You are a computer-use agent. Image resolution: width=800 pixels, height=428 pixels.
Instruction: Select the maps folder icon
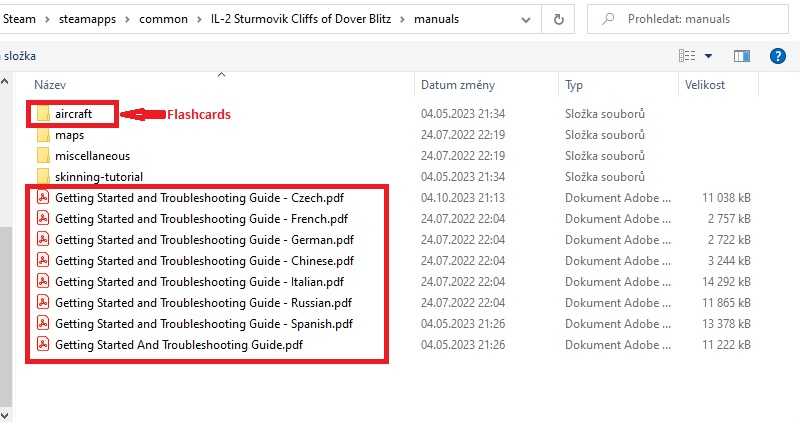point(43,135)
